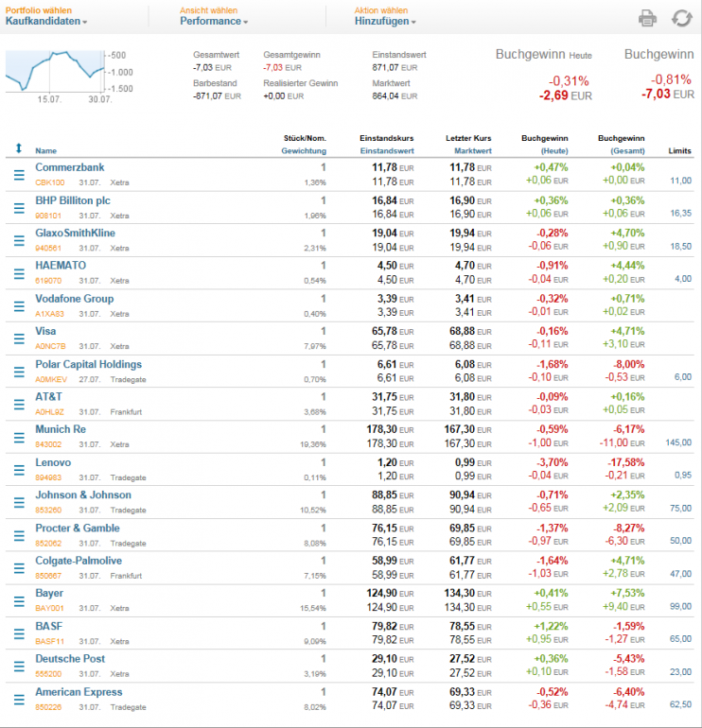The width and height of the screenshot is (702, 728).
Task: Open the Munich Re stock link
Action: pyautogui.click(x=61, y=429)
